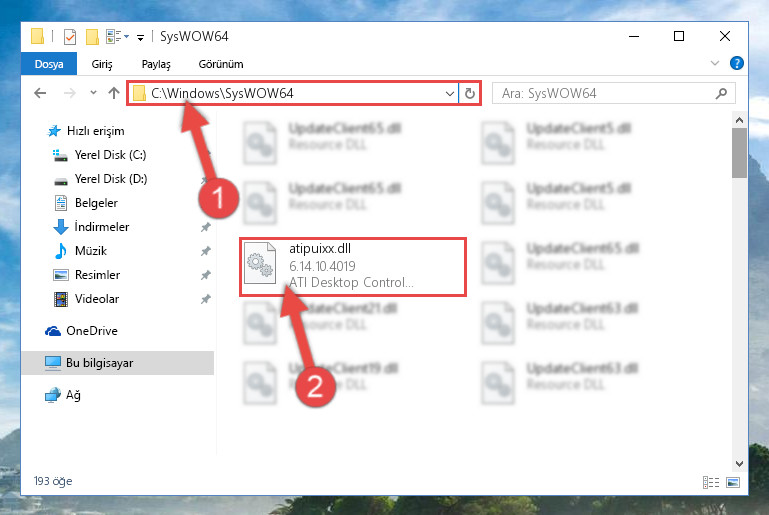This screenshot has width=769, height=515.
Task: Click the Properties quick access icon
Action: 70,37
